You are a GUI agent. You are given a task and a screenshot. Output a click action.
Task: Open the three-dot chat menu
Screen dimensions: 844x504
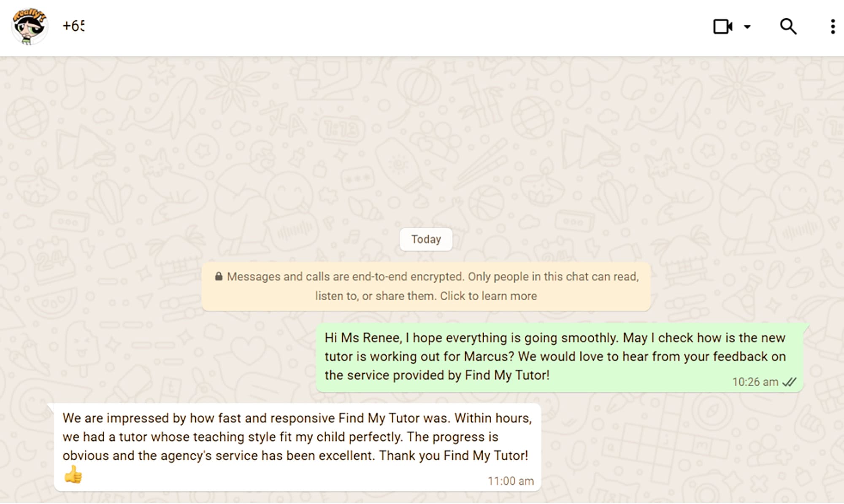(832, 27)
